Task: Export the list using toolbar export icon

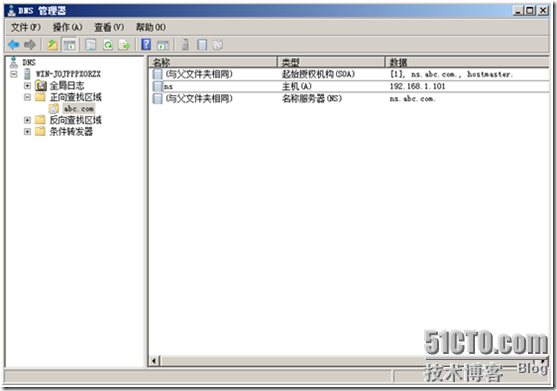Action: point(124,45)
